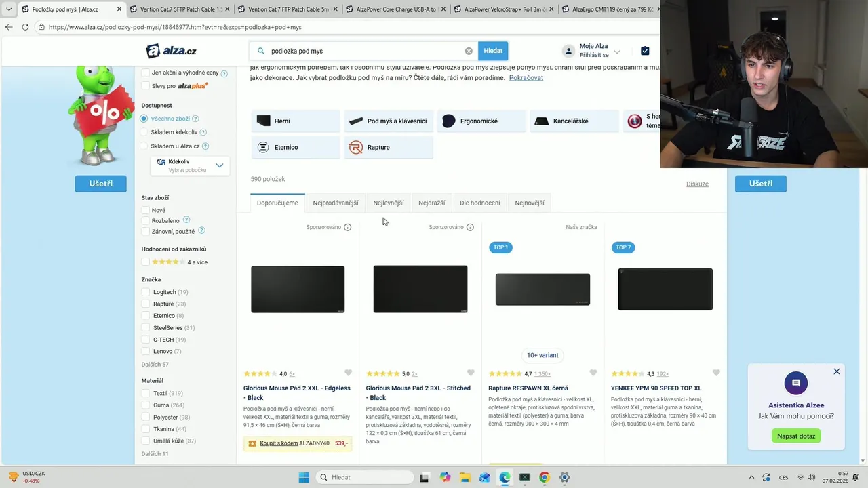Viewport: 868px width, 488px height.
Task: Favorite the YENKEE YPM 90 heart icon
Action: (716, 373)
